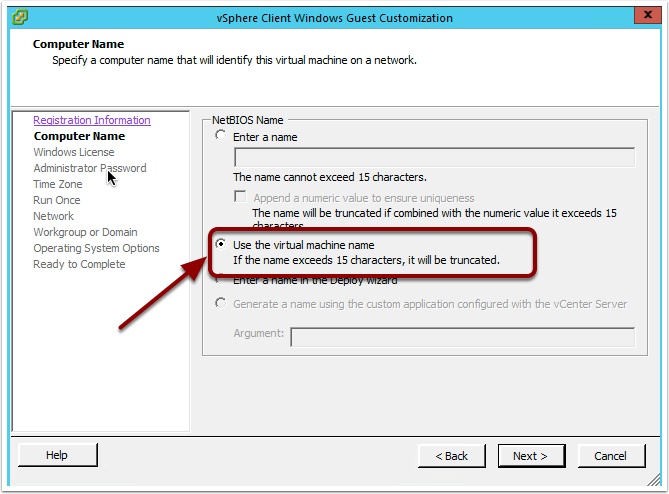
Task: Click the Argument: label
Action: (x=259, y=333)
